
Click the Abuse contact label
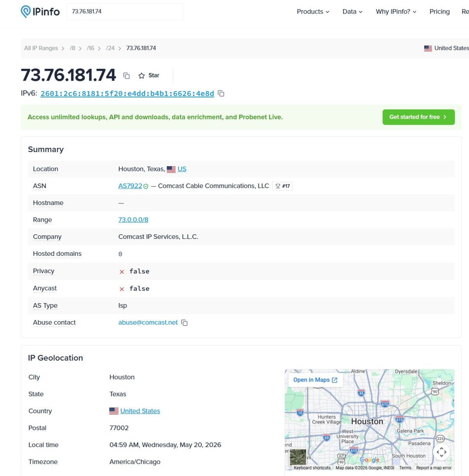click(54, 322)
